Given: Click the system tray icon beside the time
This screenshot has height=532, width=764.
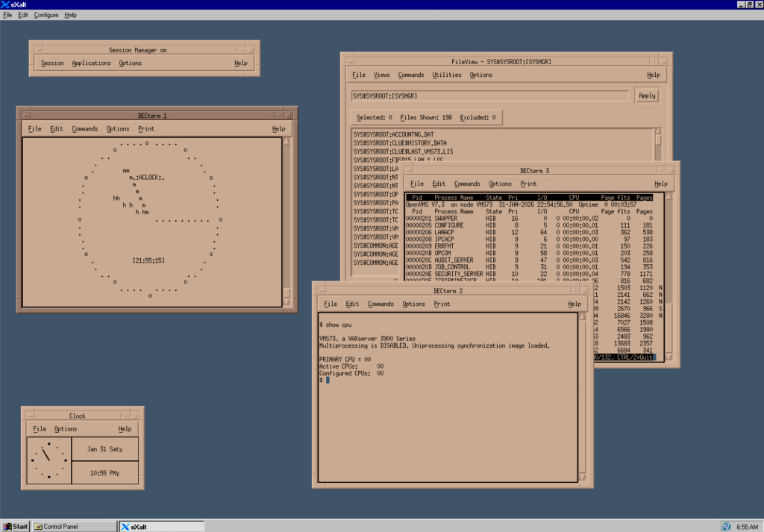Looking at the screenshot, I should point(725,526).
